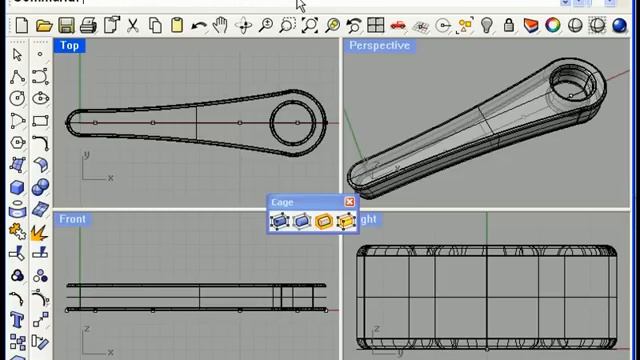Switch to four viewports layout icon

[376, 26]
